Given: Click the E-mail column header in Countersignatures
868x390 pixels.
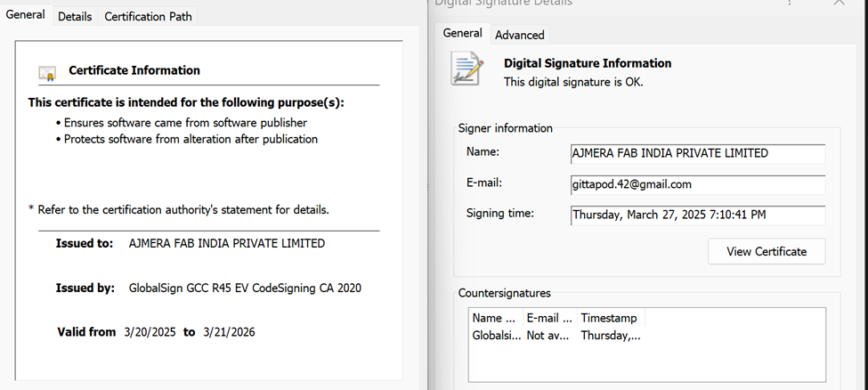Looking at the screenshot, I should (x=549, y=318).
